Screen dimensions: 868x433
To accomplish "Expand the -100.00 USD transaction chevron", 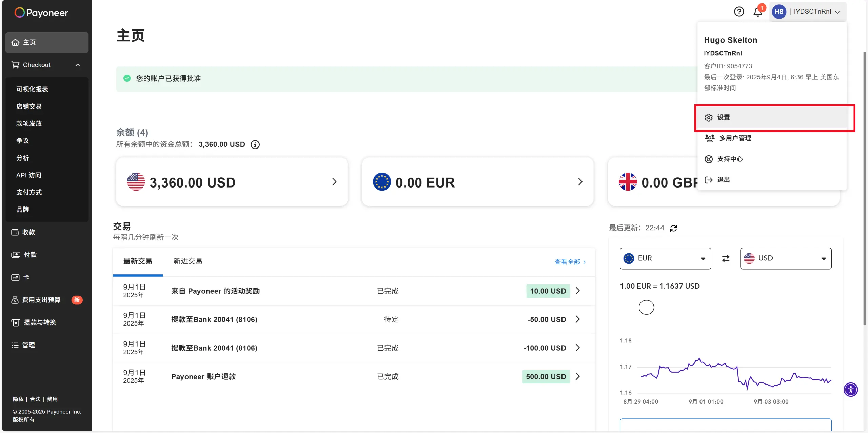I will click(578, 348).
